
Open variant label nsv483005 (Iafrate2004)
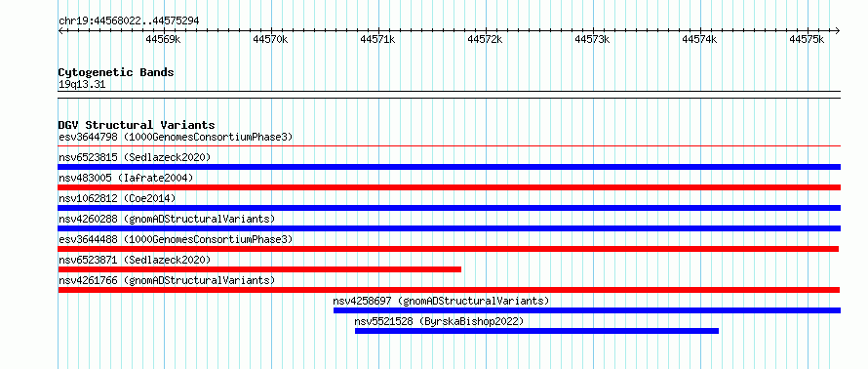[x=126, y=178]
